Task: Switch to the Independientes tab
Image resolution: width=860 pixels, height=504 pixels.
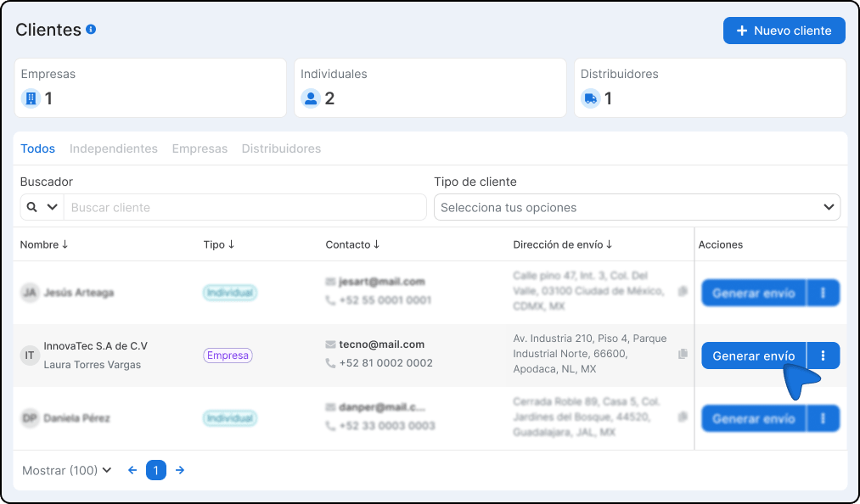Action: [x=114, y=148]
